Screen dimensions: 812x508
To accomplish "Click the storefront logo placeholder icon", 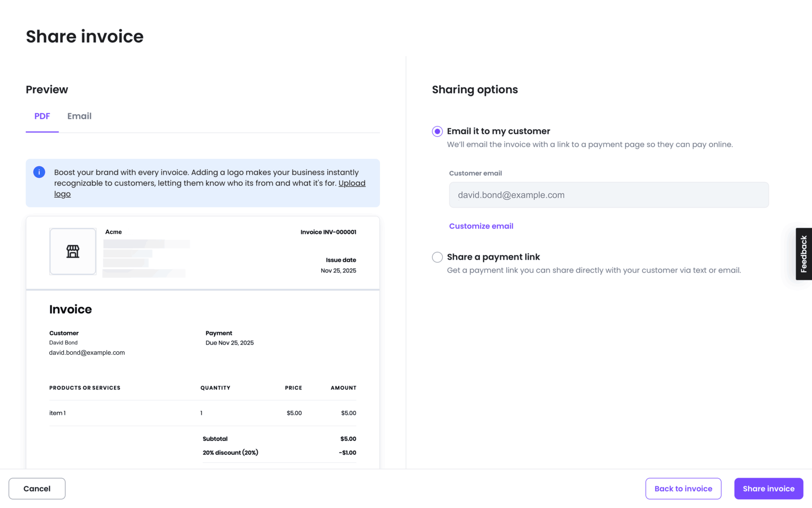I will (x=73, y=251).
